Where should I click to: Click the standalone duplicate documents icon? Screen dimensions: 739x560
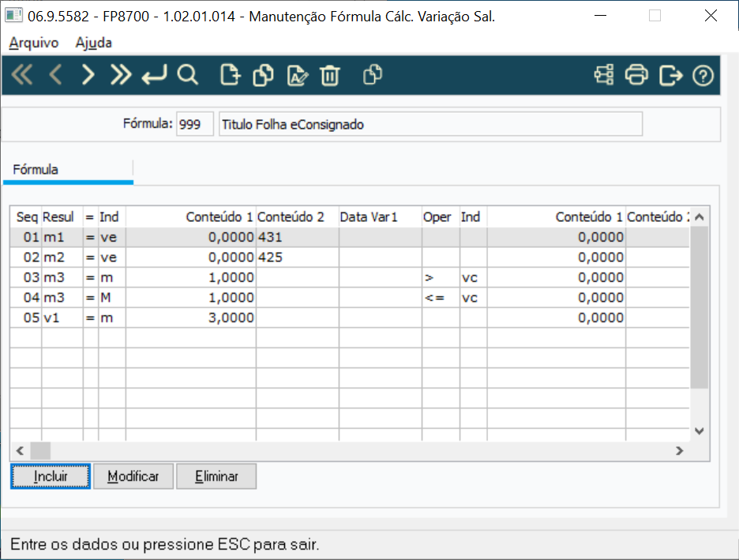click(373, 75)
